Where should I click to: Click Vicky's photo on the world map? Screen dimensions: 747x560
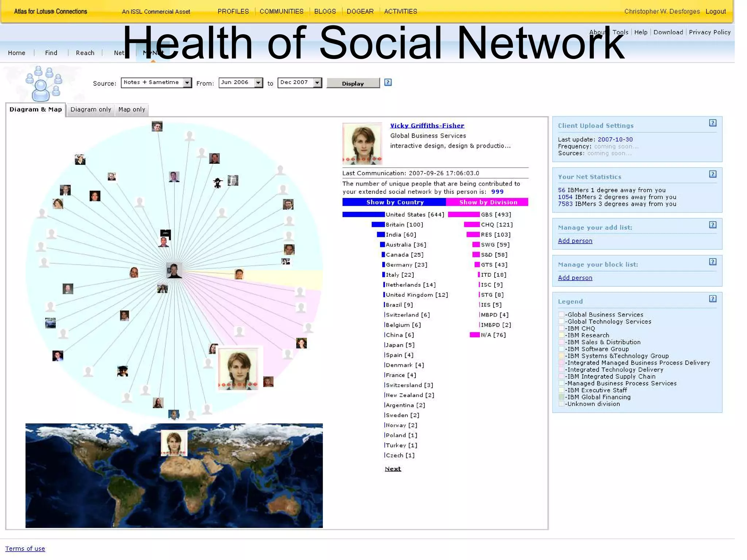174,443
